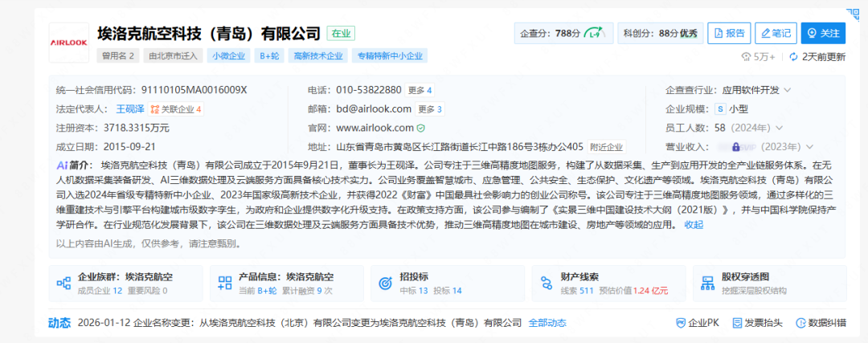Open legal representative 王砚泽 link
This screenshot has height=343, width=868.
pos(130,109)
